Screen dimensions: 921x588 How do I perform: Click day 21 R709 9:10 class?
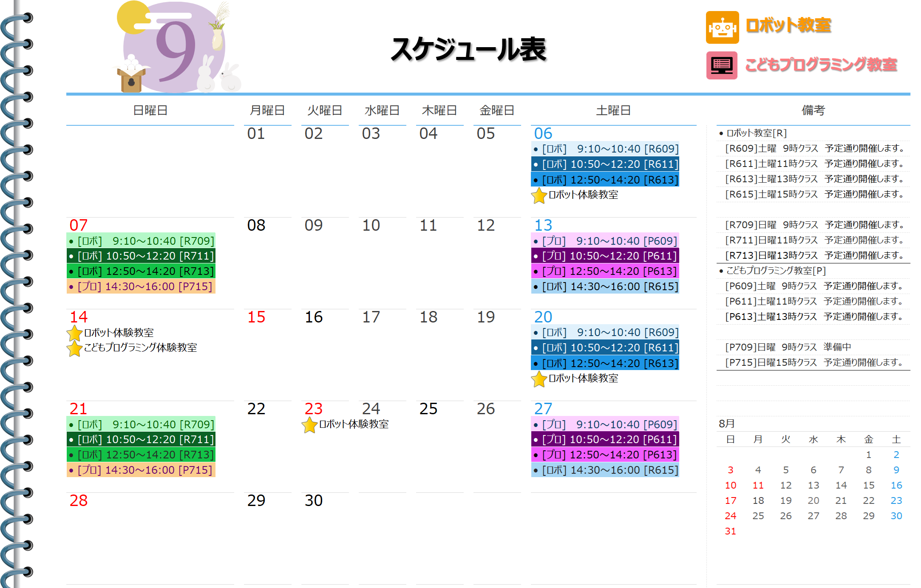click(141, 424)
